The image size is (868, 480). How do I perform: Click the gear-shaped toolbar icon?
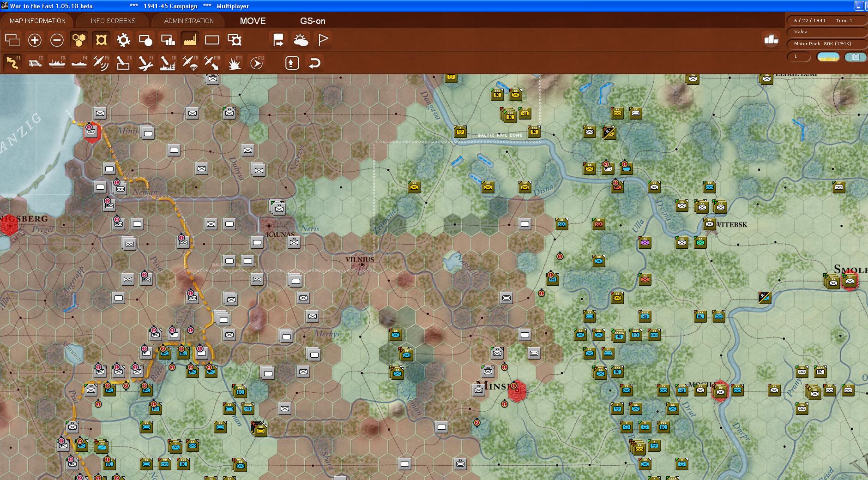tap(123, 40)
